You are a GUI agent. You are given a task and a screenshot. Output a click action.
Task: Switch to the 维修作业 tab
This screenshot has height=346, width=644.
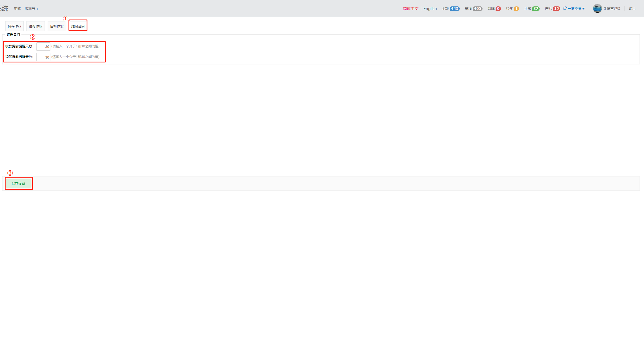tap(36, 26)
